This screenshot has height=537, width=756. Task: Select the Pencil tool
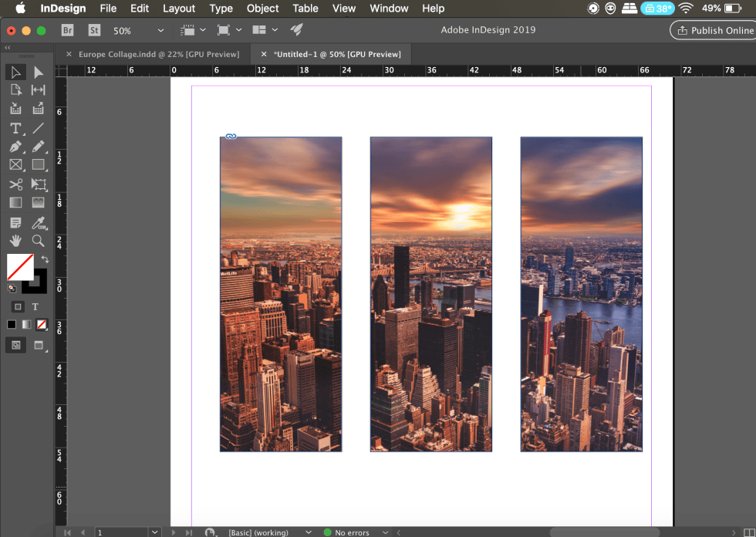[x=38, y=147]
